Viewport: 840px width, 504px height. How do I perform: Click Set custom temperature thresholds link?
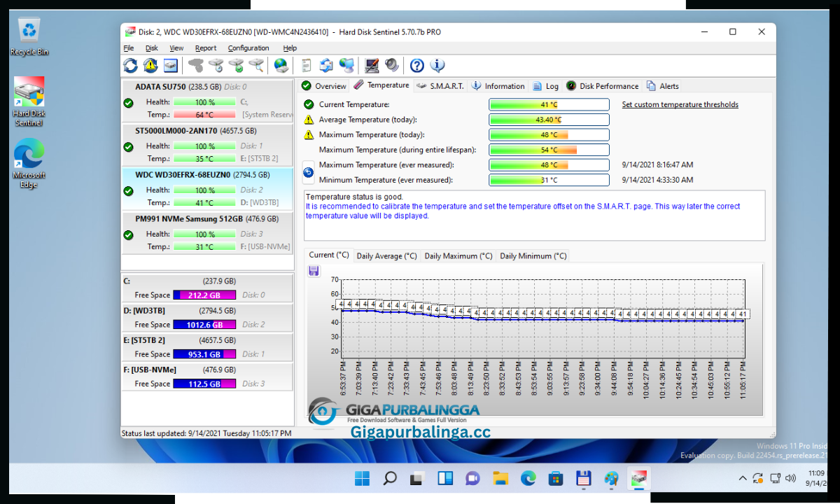point(680,104)
